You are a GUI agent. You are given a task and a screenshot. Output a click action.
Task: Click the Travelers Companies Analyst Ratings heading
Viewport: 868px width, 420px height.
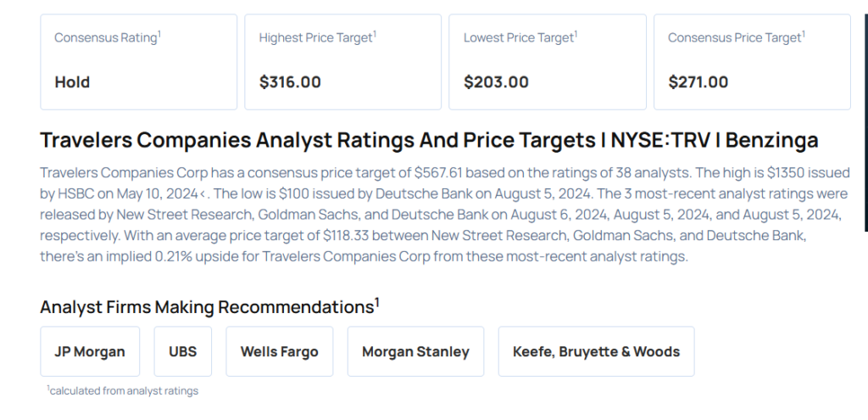(429, 141)
